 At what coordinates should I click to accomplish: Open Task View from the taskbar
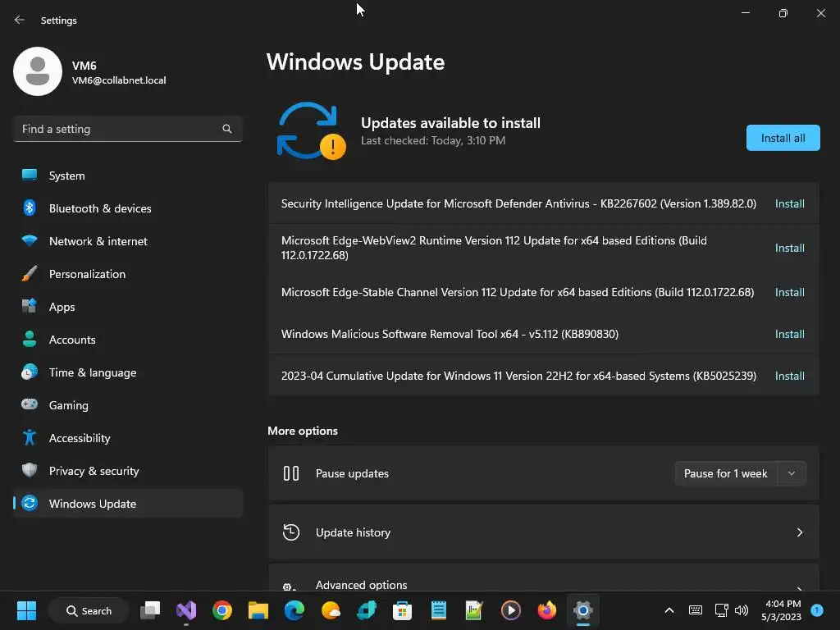tap(150, 610)
